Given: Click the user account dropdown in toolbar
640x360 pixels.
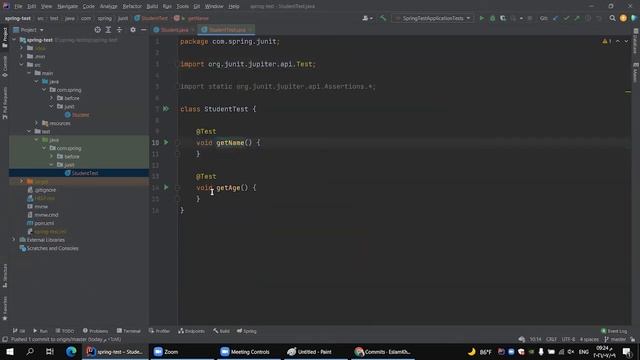Looking at the screenshot, I should point(367,18).
